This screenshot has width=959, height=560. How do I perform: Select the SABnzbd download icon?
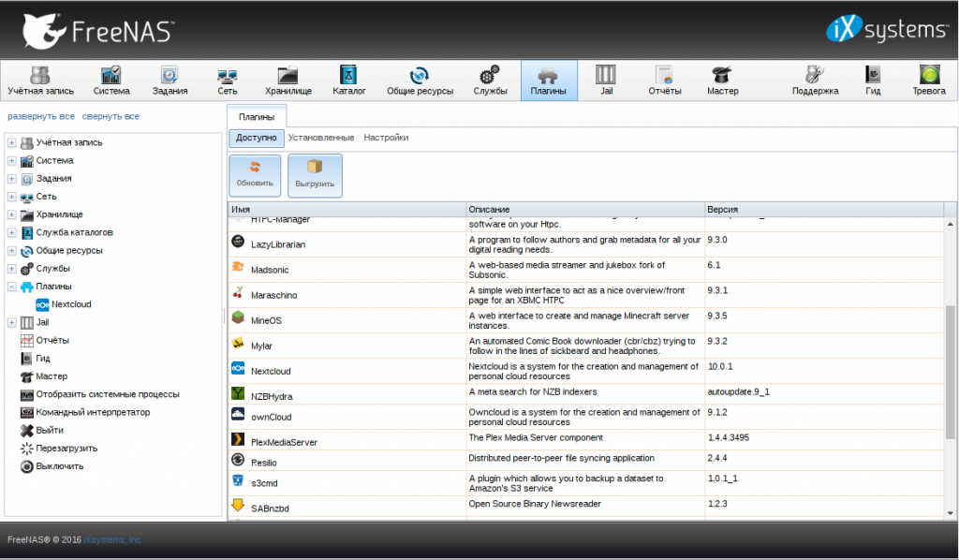[x=238, y=506]
